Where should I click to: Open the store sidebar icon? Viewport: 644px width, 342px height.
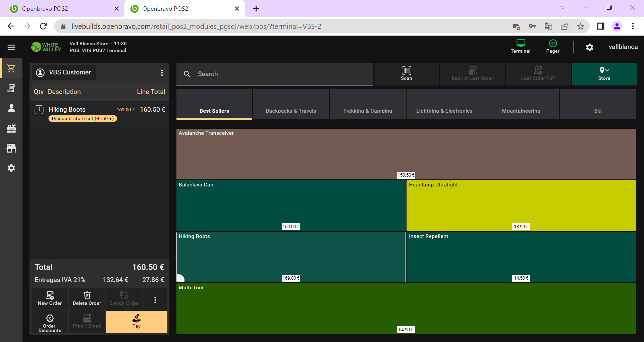click(11, 148)
